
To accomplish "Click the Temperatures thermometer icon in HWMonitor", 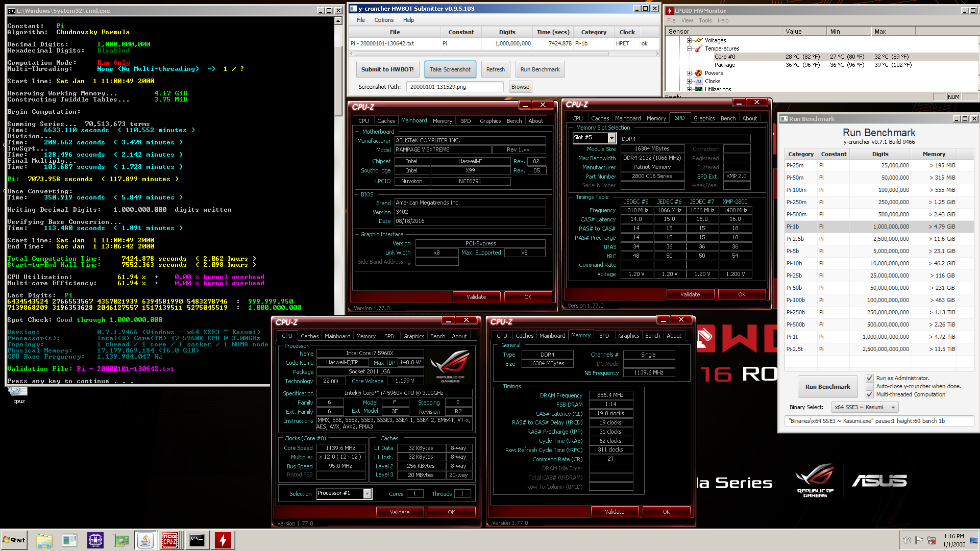I will pos(698,48).
